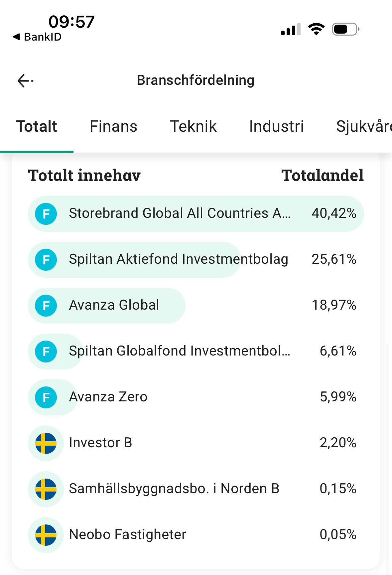Tap the Avanza Zero fund icon

46,397
